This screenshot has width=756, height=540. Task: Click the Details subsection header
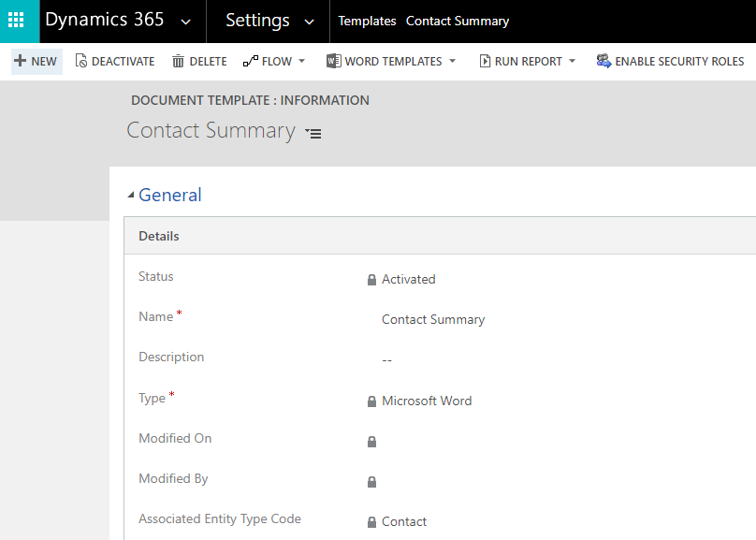pyautogui.click(x=159, y=236)
